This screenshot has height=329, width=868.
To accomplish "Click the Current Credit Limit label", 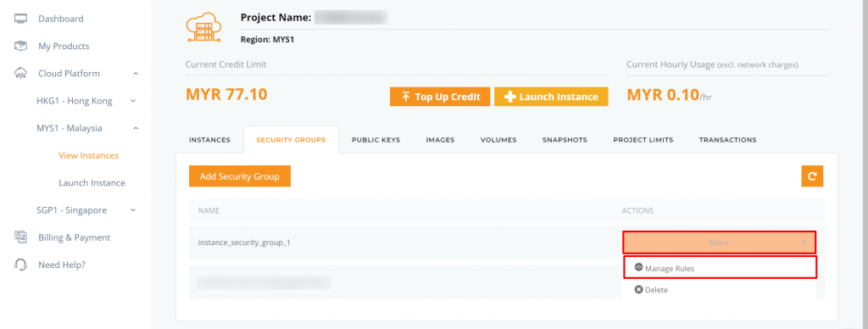I will (x=225, y=64).
